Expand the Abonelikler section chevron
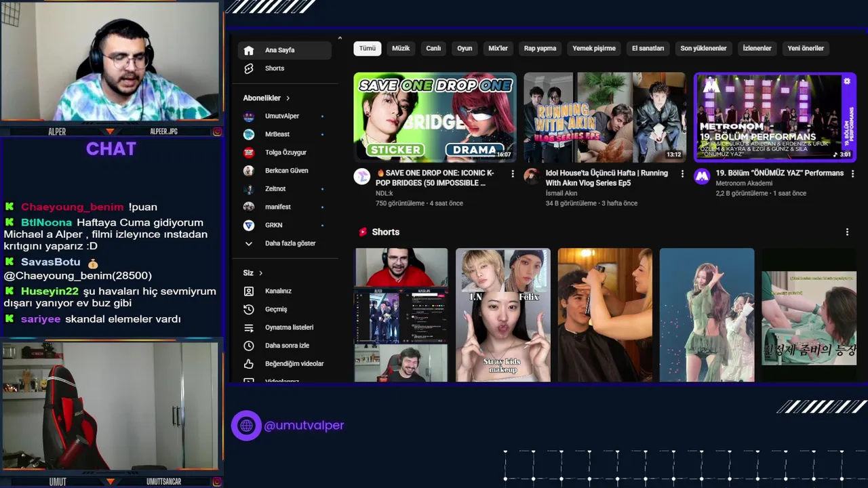Image resolution: width=868 pixels, height=488 pixels. pyautogui.click(x=288, y=98)
